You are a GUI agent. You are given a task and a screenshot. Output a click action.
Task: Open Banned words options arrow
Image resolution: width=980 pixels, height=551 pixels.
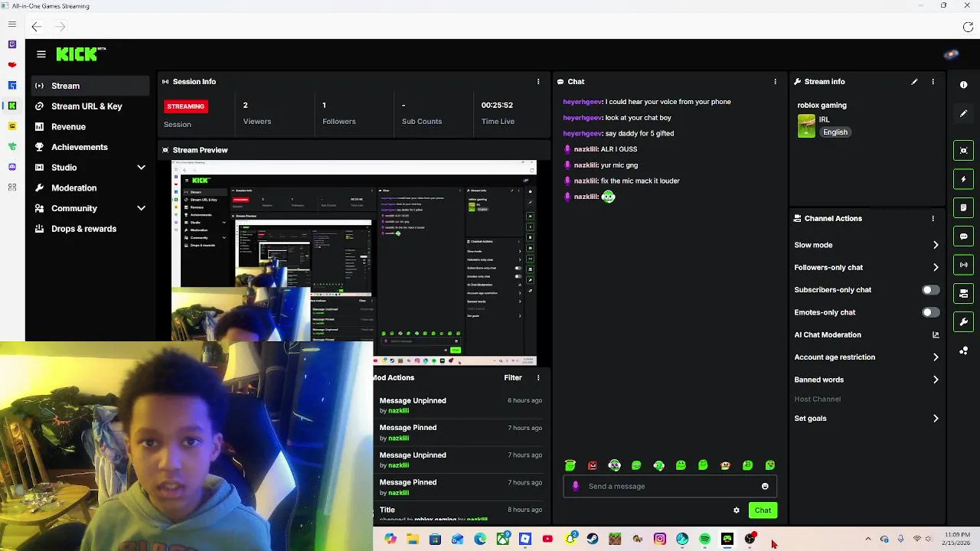tap(936, 380)
